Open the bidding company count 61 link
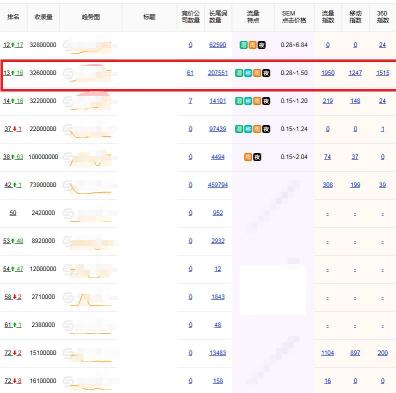The width and height of the screenshot is (396, 393). tap(190, 73)
